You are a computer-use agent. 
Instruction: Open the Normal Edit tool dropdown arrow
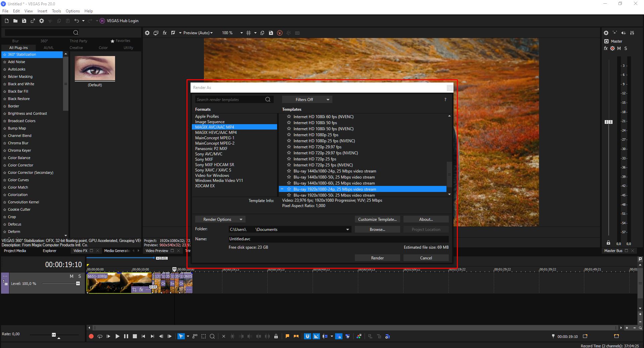click(x=188, y=336)
